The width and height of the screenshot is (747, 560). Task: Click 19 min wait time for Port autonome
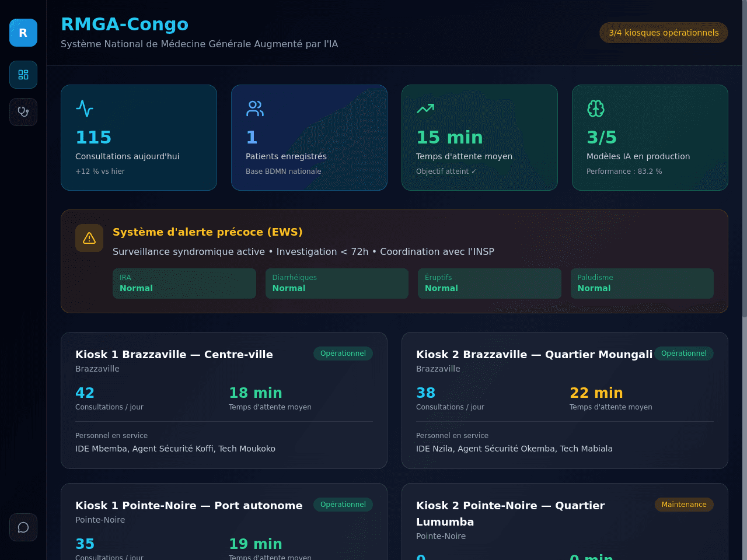coord(256,544)
